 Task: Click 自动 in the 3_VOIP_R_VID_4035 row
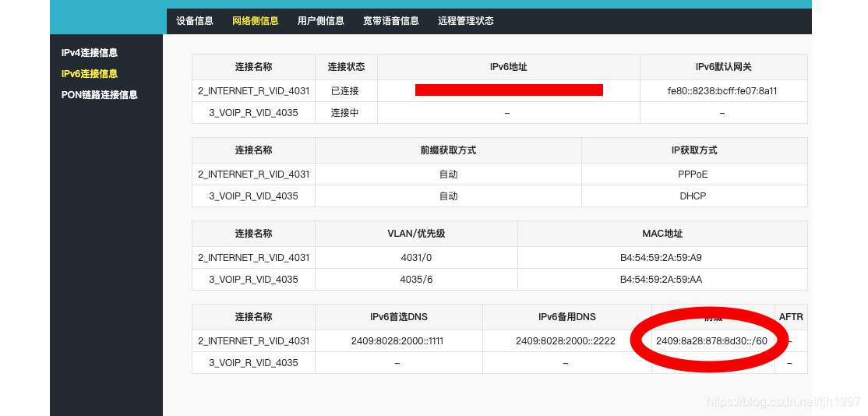(x=448, y=196)
